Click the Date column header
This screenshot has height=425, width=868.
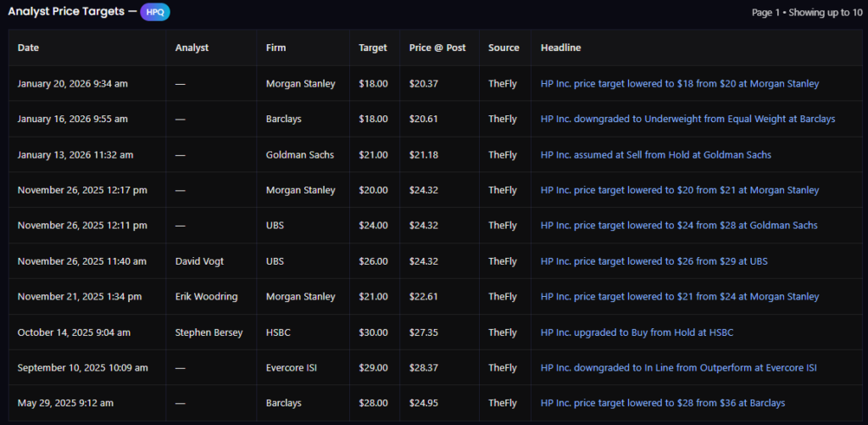[28, 48]
